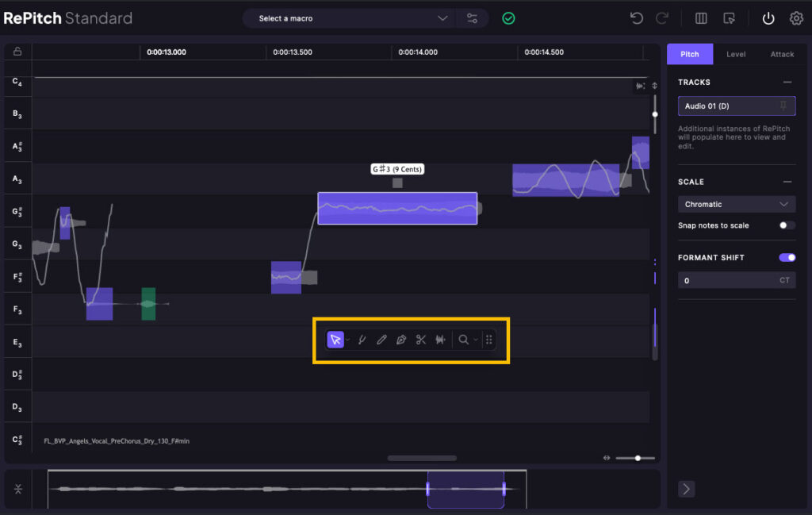Open the settings gear
Screen dimensions: 812x515
(x=796, y=18)
